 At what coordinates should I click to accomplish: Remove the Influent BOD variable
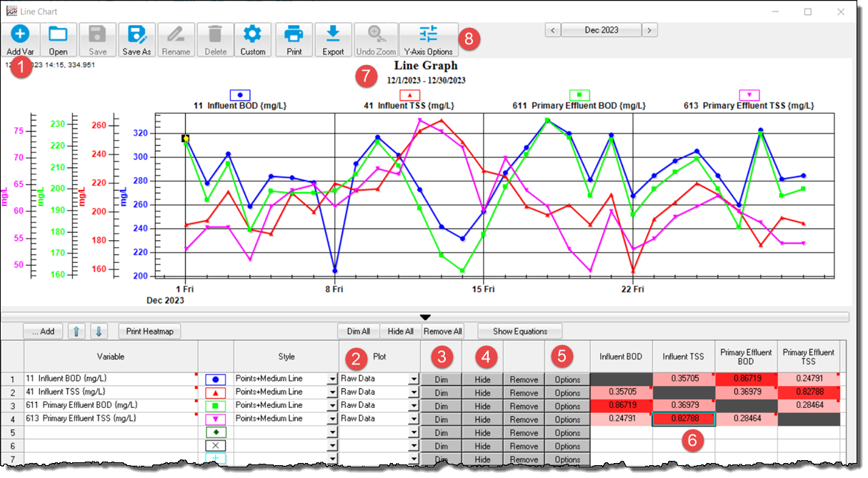[524, 379]
